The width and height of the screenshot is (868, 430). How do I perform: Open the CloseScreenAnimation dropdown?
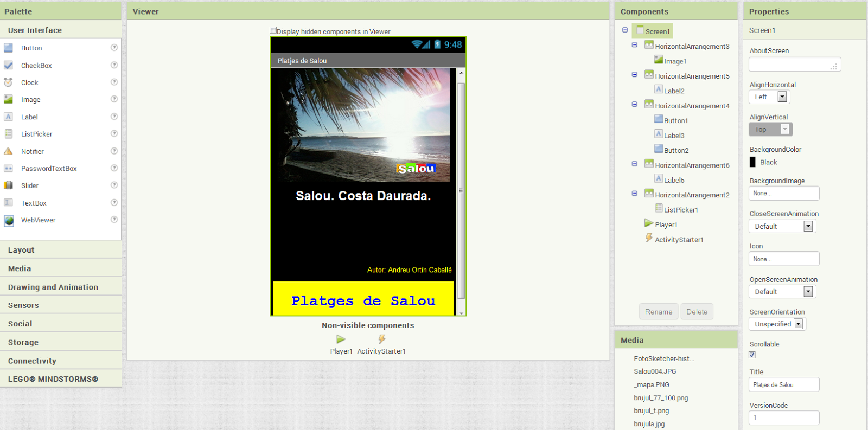point(782,226)
